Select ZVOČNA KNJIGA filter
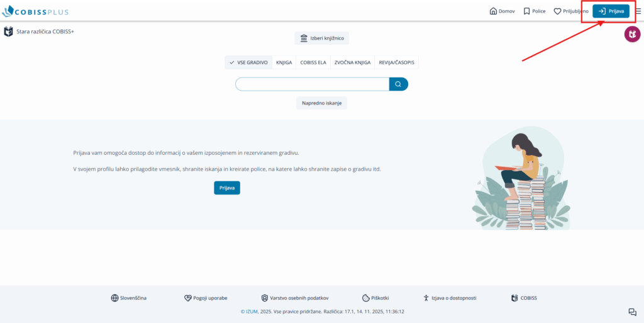This screenshot has width=644, height=323. 352,62
